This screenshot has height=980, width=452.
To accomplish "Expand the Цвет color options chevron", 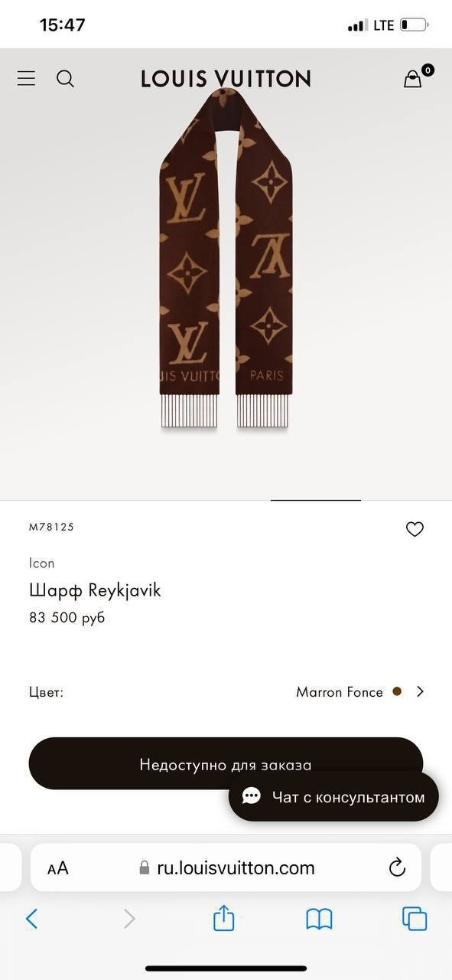I will click(x=420, y=691).
